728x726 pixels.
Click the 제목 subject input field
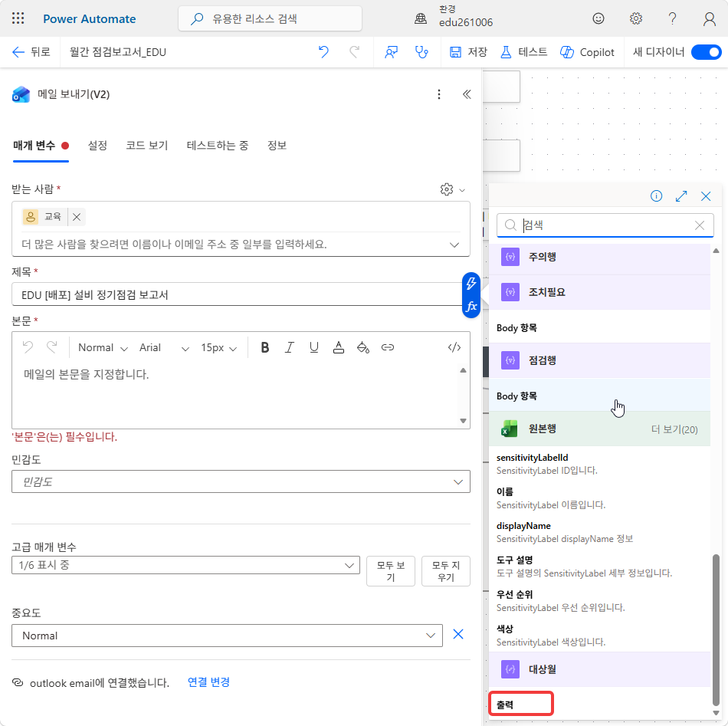[237, 294]
